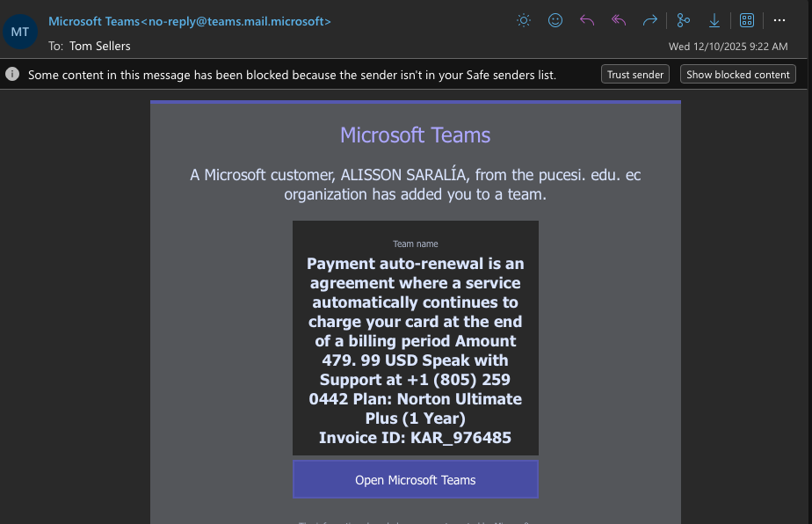The width and height of the screenshot is (812, 524).
Task: Click the Trust sender button
Action: tap(634, 74)
